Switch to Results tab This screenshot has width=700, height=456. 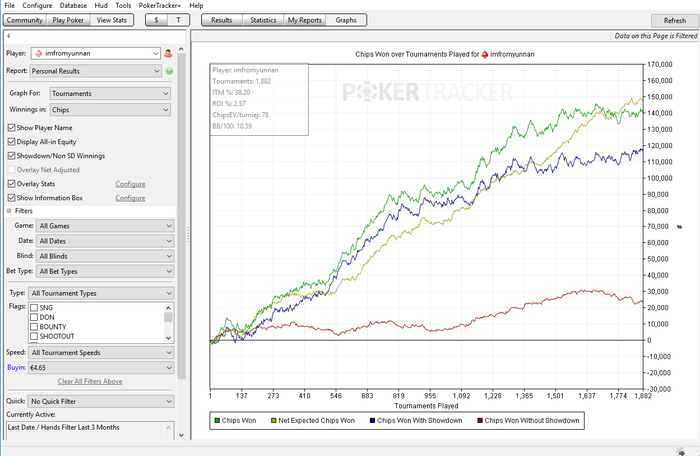tap(221, 20)
